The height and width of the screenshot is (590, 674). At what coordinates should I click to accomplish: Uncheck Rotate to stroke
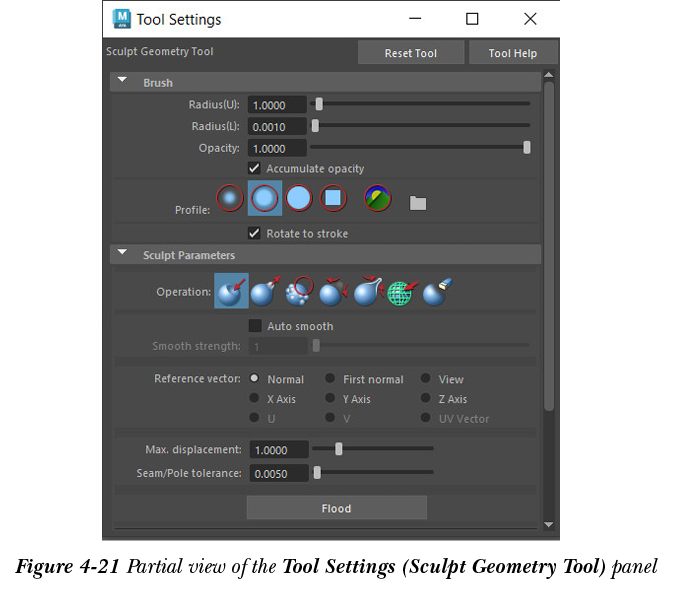pyautogui.click(x=255, y=233)
